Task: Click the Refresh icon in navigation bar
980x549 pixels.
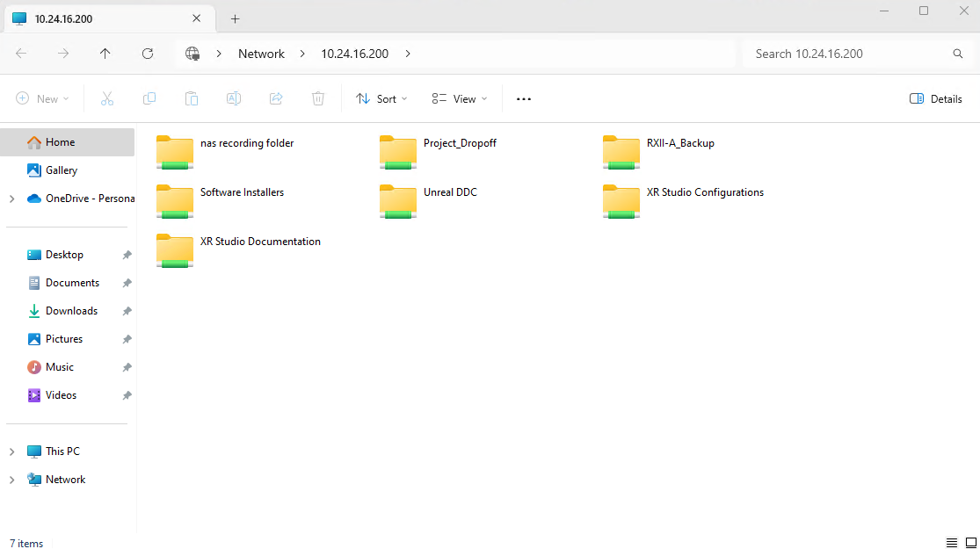Action: [x=148, y=54]
